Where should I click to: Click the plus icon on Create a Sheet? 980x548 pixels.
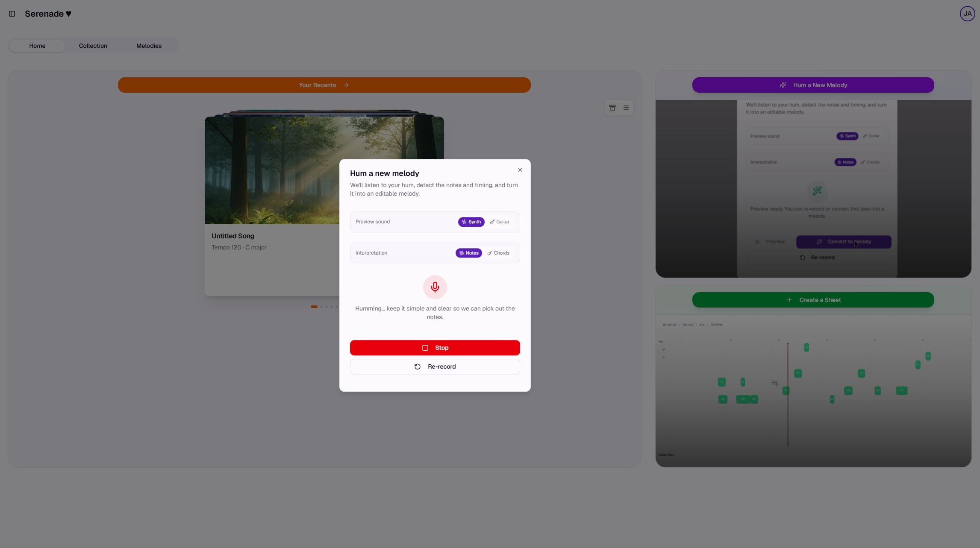tap(789, 300)
